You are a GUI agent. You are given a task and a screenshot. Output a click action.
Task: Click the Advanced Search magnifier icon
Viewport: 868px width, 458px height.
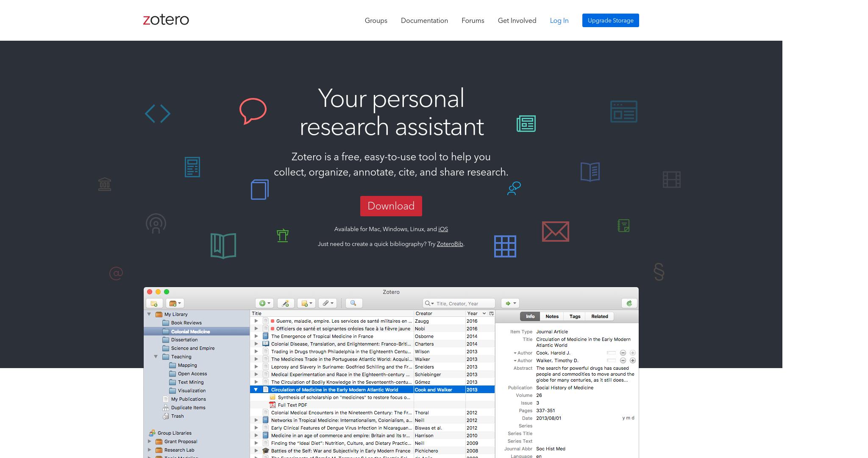tap(353, 303)
